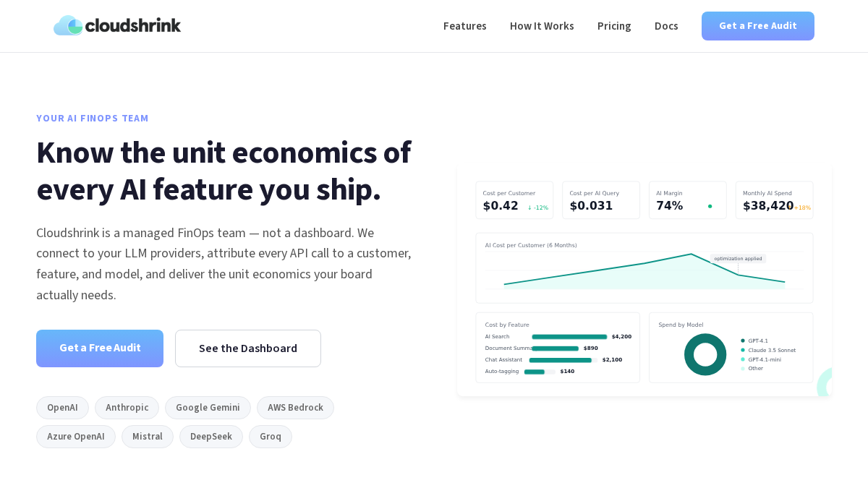Select the DeepSeek chip
This screenshot has width=868, height=488.
tap(211, 437)
